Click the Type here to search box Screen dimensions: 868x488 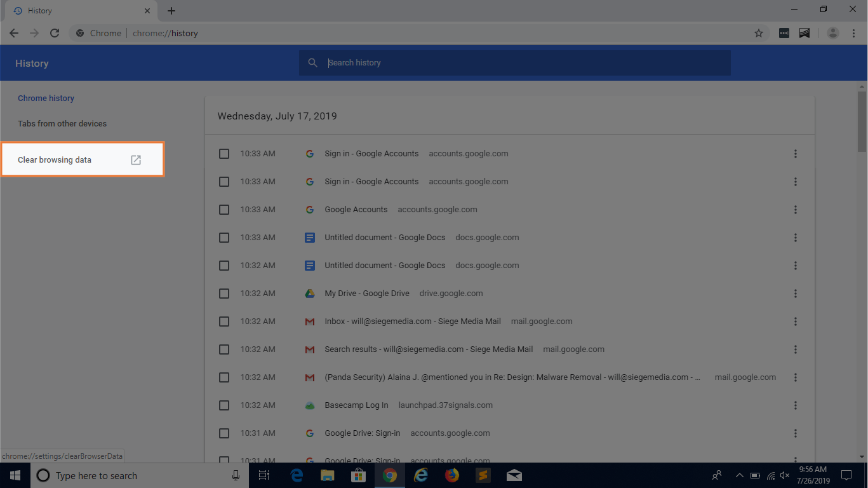tap(140, 475)
